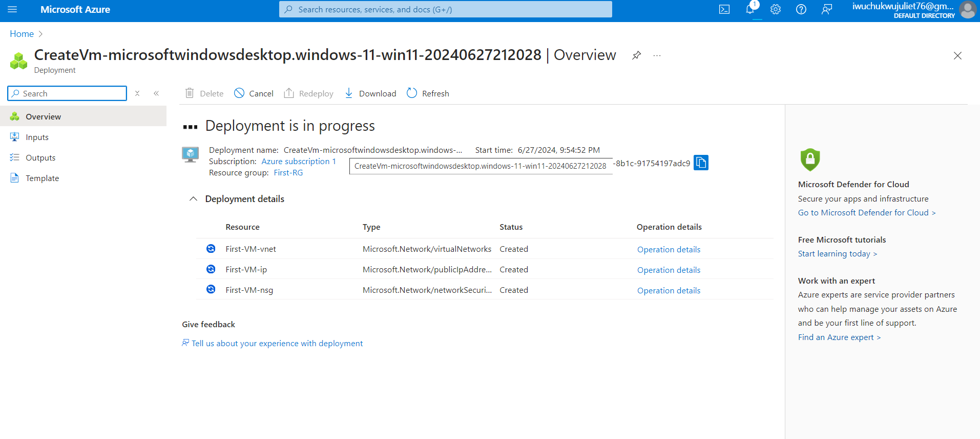Focus the left menu Search field
The width and height of the screenshot is (980, 439).
tap(67, 93)
